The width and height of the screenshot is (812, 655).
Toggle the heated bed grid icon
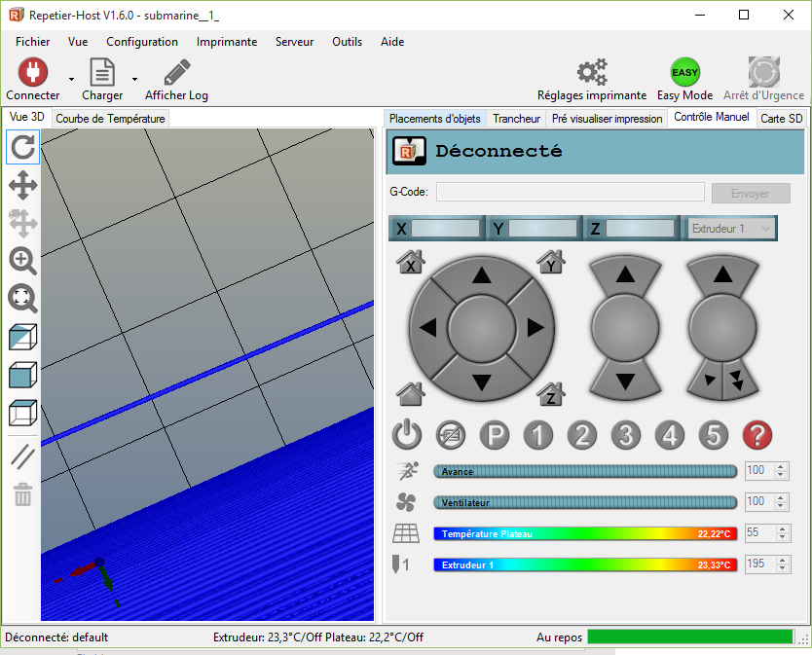(x=406, y=533)
